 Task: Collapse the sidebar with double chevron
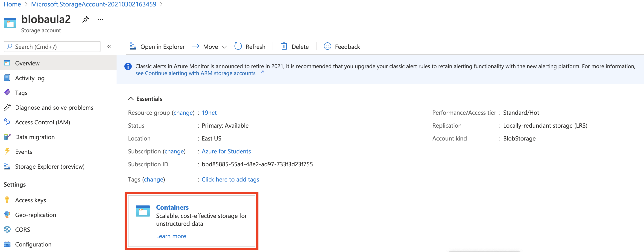[x=109, y=47]
